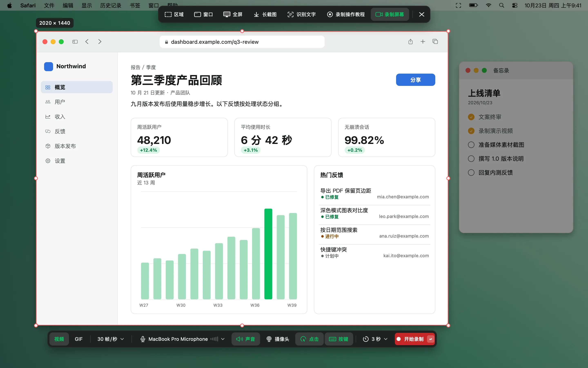Viewport: 588px width, 368px height.
Task: Select the 录制屏幕 recording mode
Action: [x=390, y=14]
